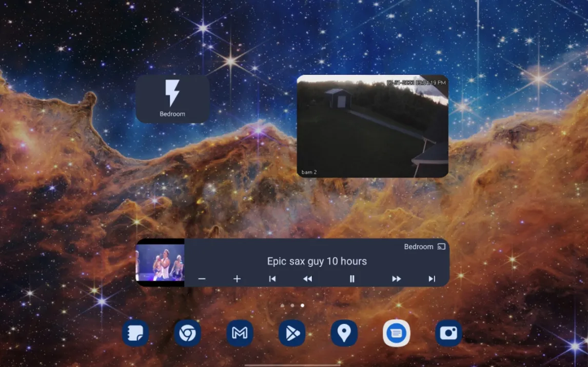Raise volume with the plus button
The image size is (588, 367).
[x=237, y=279]
